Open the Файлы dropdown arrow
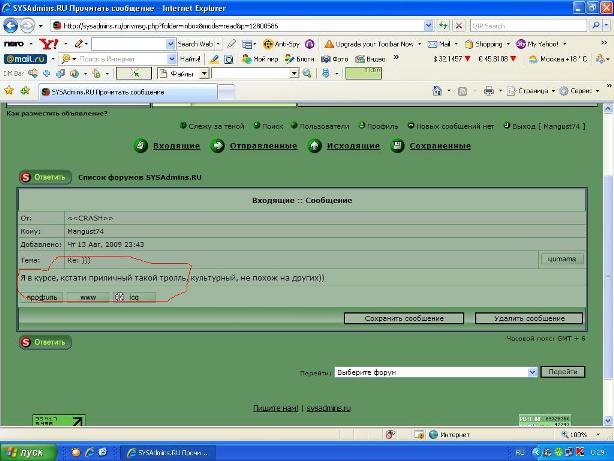Screen dimensions: 614x461 click(x=204, y=73)
